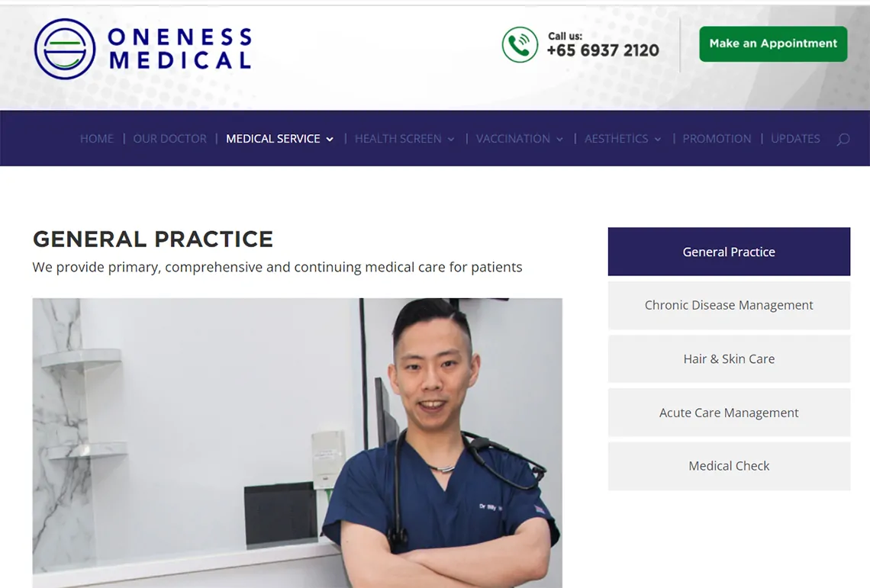This screenshot has height=588, width=870.
Task: Expand the Aesthetics dropdown chevron
Action: (658, 140)
